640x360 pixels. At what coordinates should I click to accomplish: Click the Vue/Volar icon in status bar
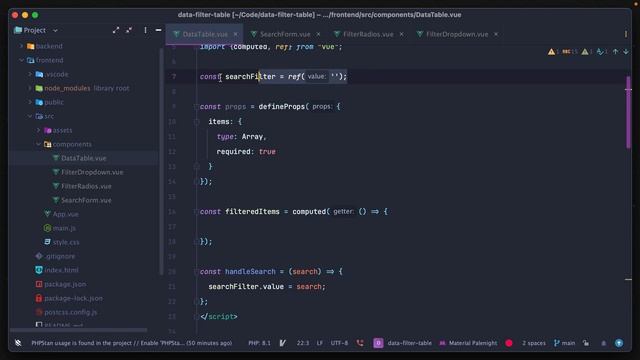[x=282, y=343]
